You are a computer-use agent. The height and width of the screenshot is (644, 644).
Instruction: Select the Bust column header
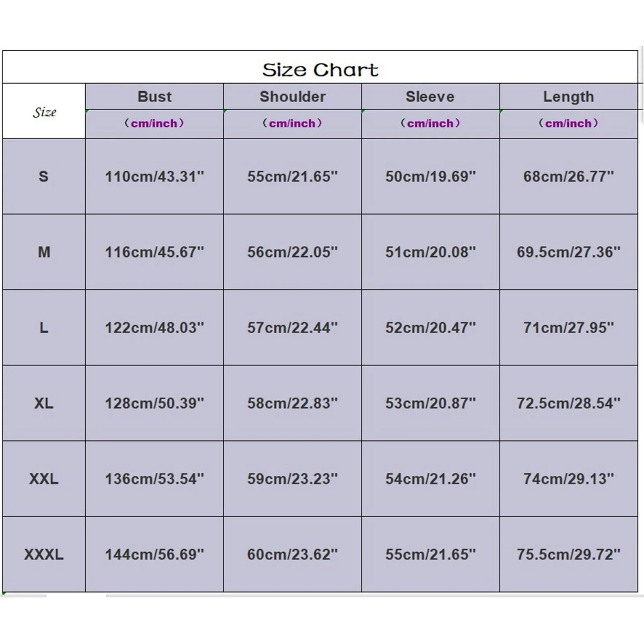(154, 97)
